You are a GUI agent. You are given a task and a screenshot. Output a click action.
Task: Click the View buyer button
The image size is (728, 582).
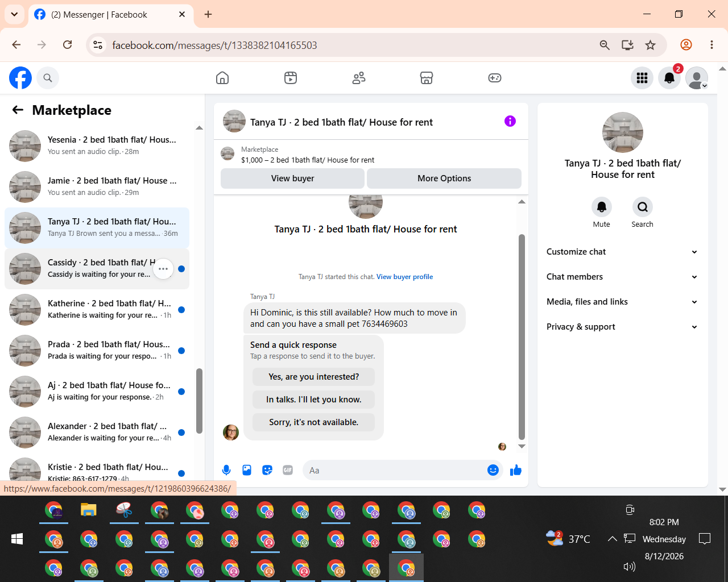coord(292,178)
